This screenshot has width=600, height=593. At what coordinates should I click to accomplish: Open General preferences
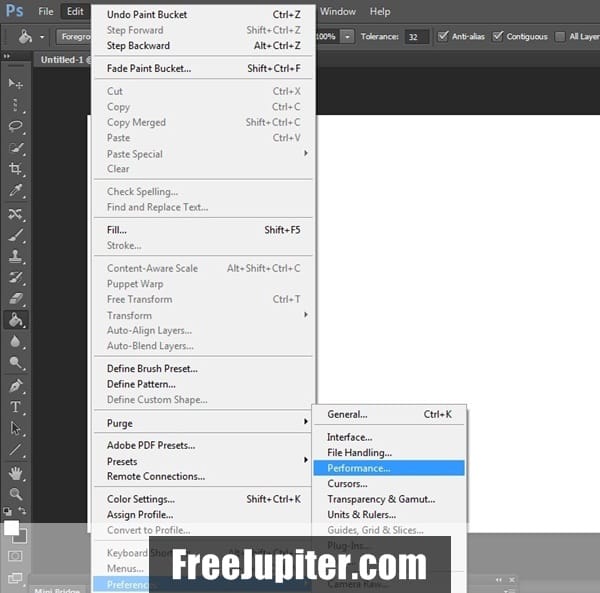(389, 414)
